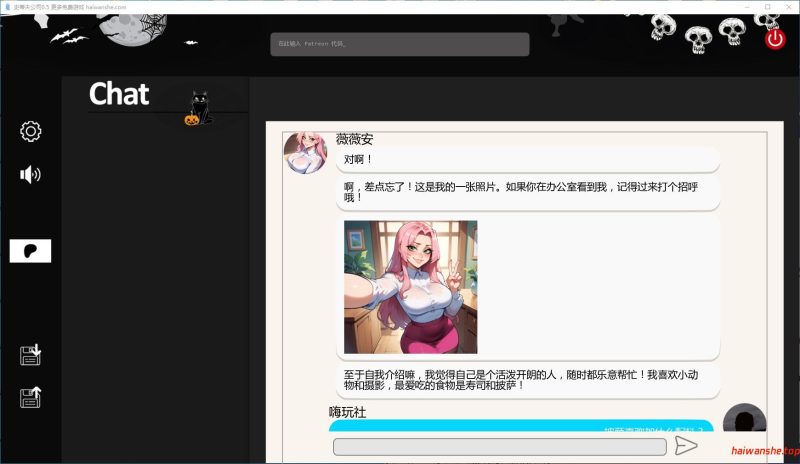Click the 薇薇安 sender name
The image size is (800, 464).
(355, 139)
